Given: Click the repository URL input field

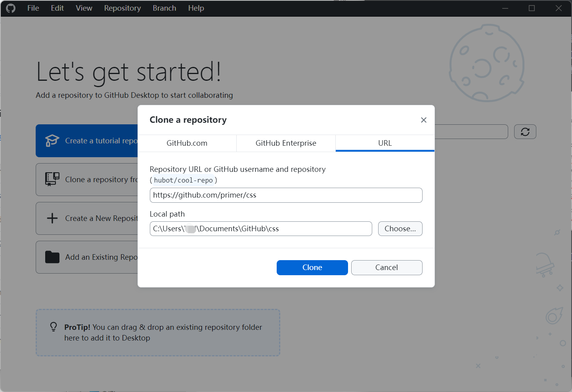Looking at the screenshot, I should tap(286, 195).
